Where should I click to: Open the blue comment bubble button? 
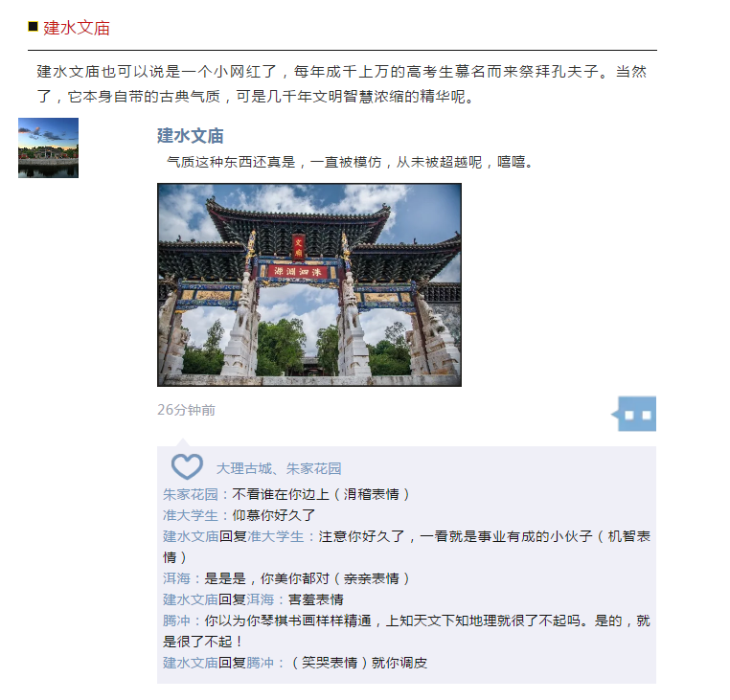coord(633,414)
